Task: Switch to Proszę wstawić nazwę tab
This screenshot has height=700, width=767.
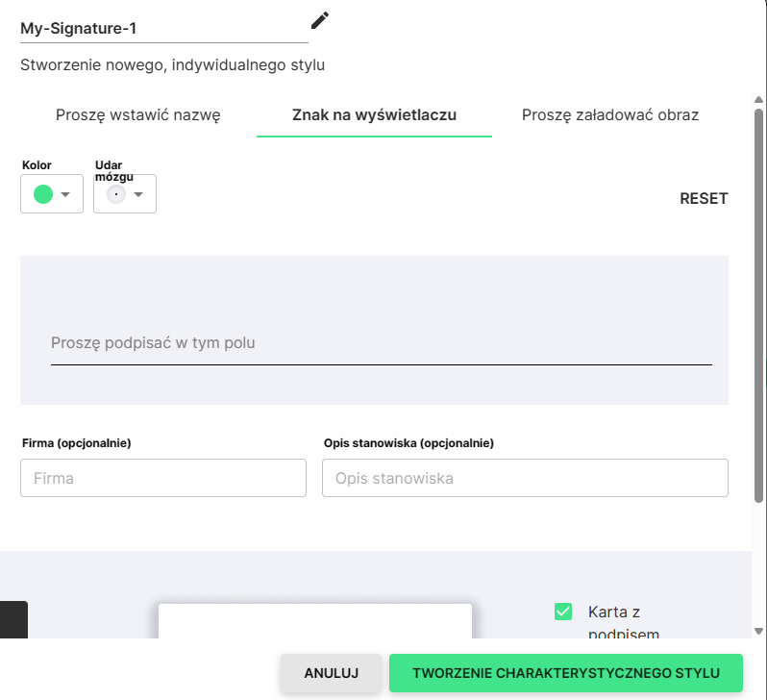Action: pos(138,115)
